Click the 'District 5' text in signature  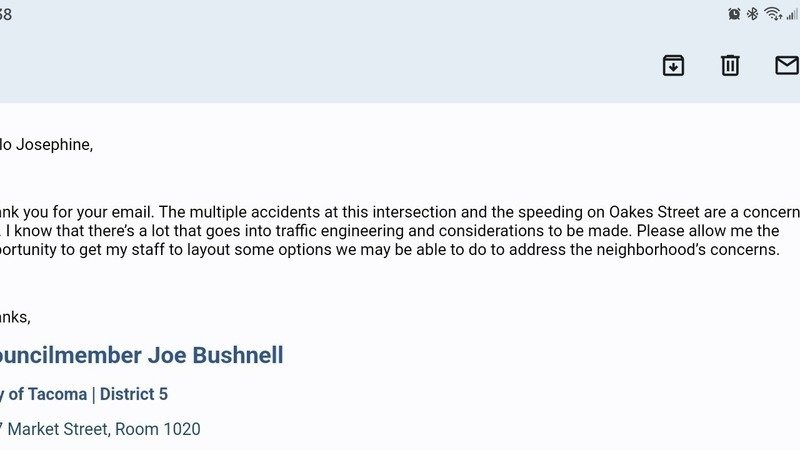click(134, 394)
